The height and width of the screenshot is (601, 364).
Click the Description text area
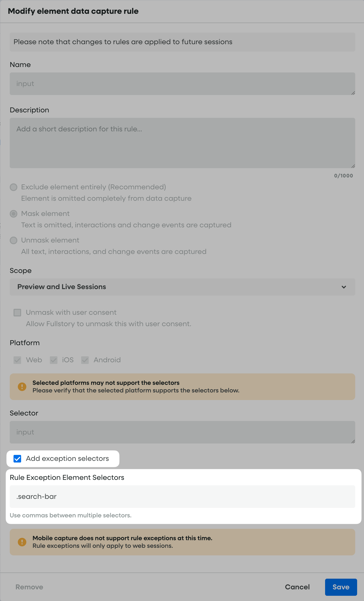(x=182, y=143)
